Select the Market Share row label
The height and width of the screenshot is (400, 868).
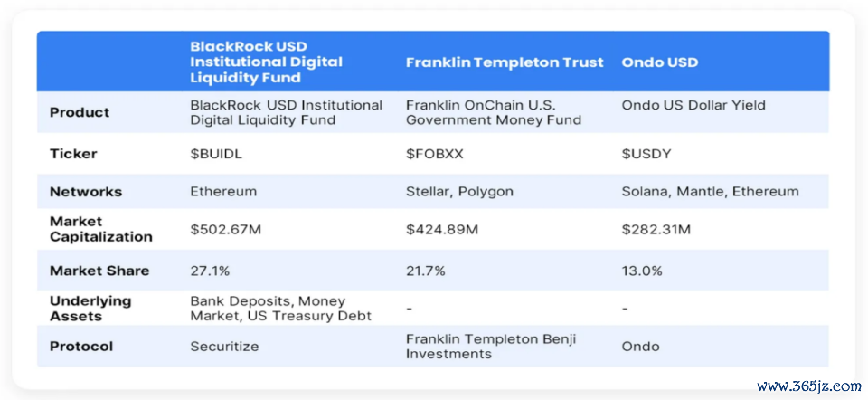pyautogui.click(x=99, y=271)
